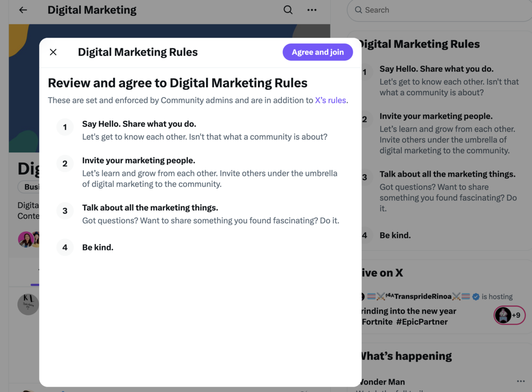Click the magnifier icon in sidebar Search
Screen dimensions: 532x392
coord(358,10)
